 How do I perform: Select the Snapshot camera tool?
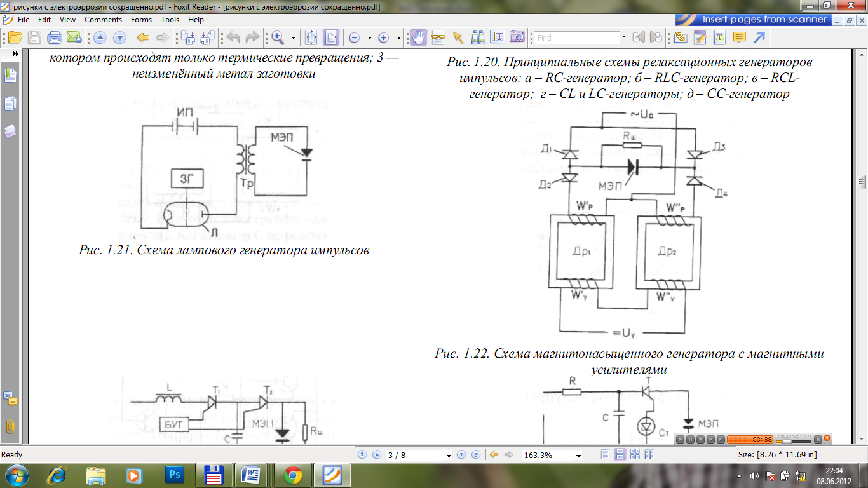517,37
